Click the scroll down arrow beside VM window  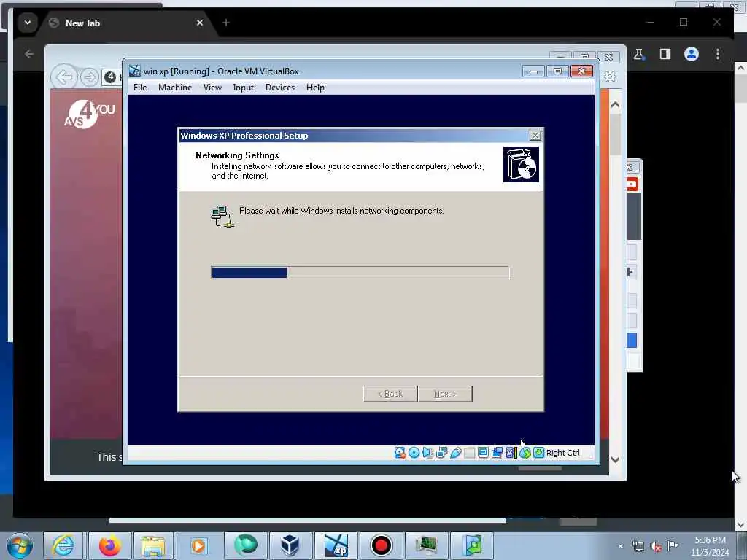615,459
